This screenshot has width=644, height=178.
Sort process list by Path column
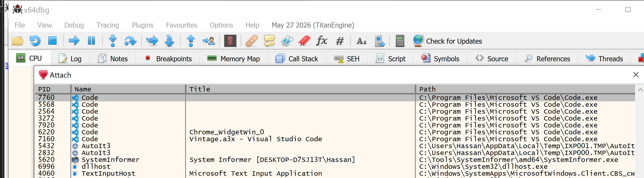click(x=525, y=89)
